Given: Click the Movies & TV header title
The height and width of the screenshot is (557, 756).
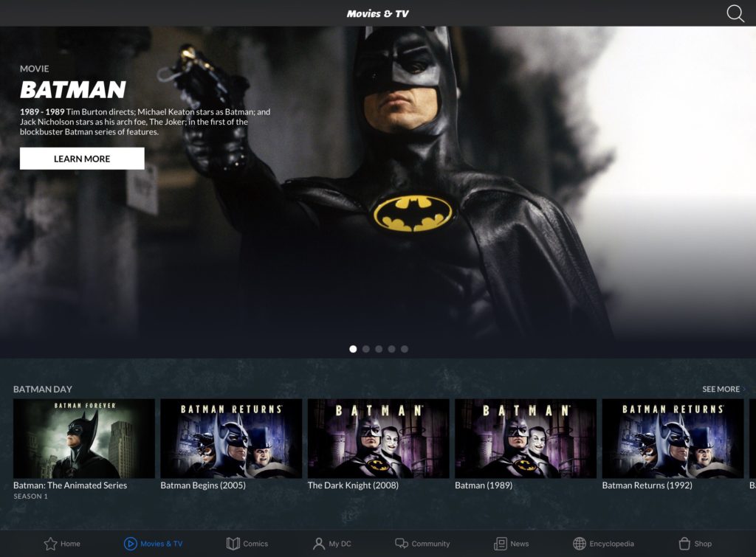Looking at the screenshot, I should coord(377,13).
